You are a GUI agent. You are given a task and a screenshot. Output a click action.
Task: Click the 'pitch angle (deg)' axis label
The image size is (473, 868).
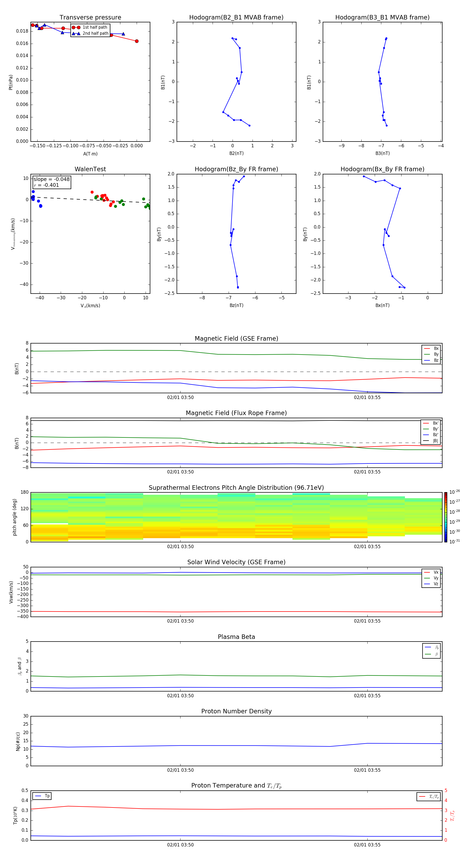(14, 517)
